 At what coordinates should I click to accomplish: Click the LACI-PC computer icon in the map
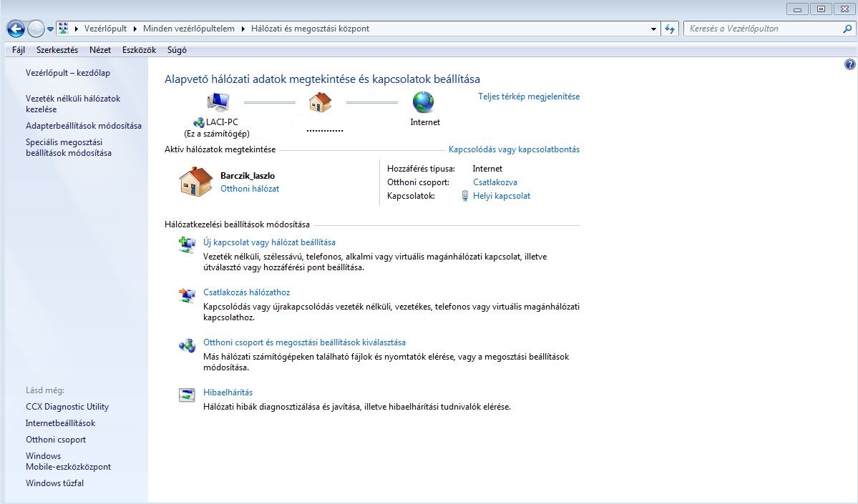click(x=218, y=102)
